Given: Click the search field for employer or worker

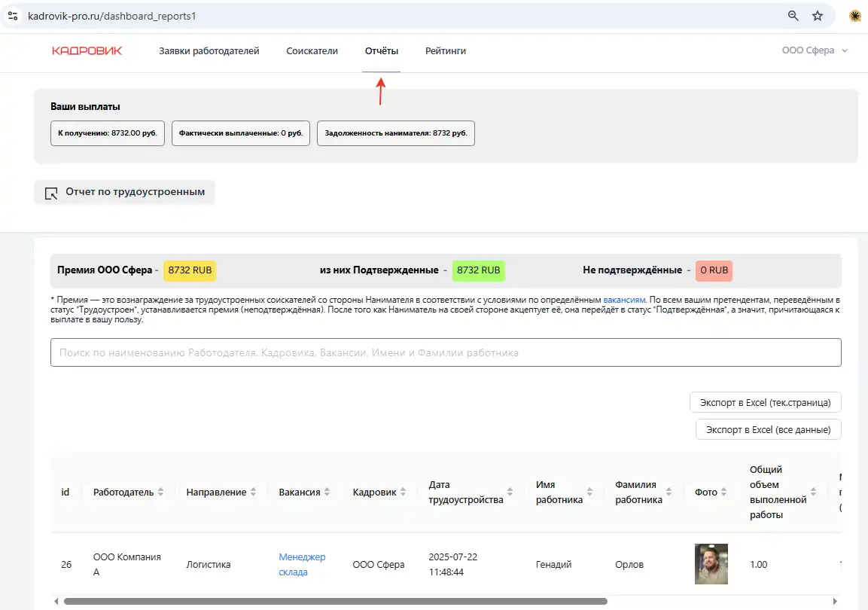Looking at the screenshot, I should [x=445, y=352].
